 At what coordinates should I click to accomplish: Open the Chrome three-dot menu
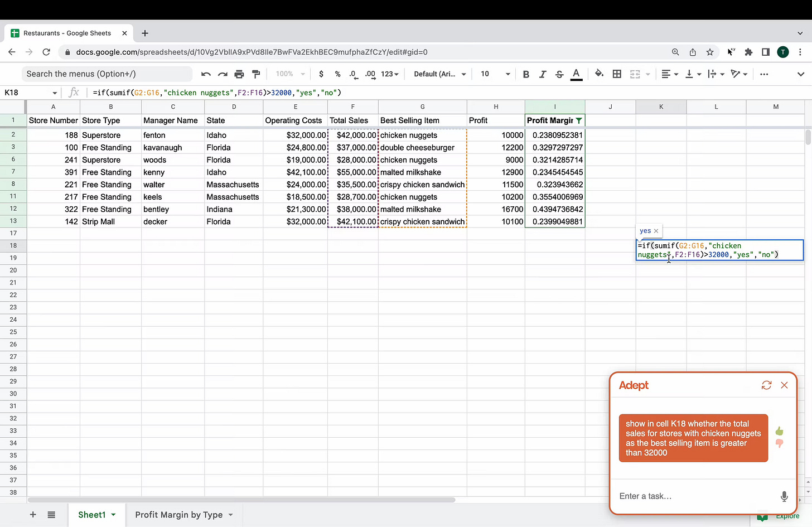(800, 52)
